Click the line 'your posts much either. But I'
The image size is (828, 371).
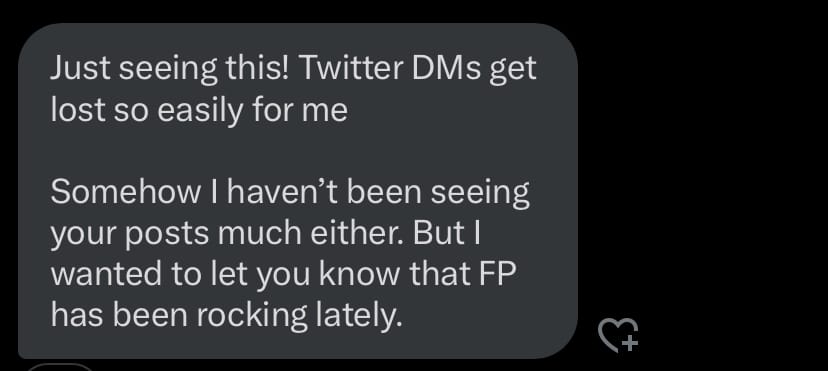pos(266,233)
